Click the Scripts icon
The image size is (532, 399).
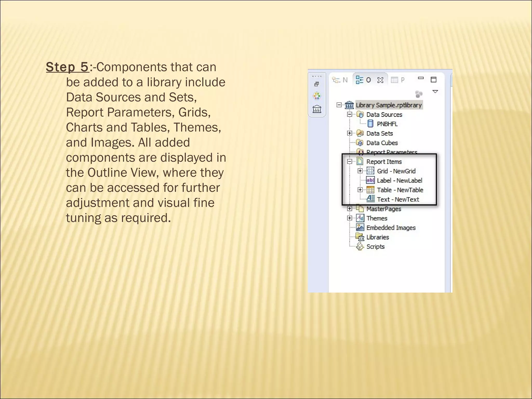(x=360, y=246)
